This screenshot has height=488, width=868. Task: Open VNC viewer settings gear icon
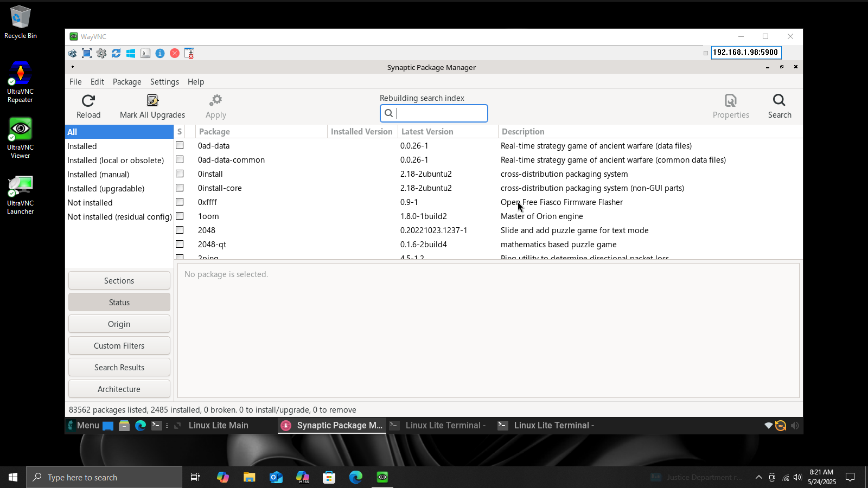(101, 53)
